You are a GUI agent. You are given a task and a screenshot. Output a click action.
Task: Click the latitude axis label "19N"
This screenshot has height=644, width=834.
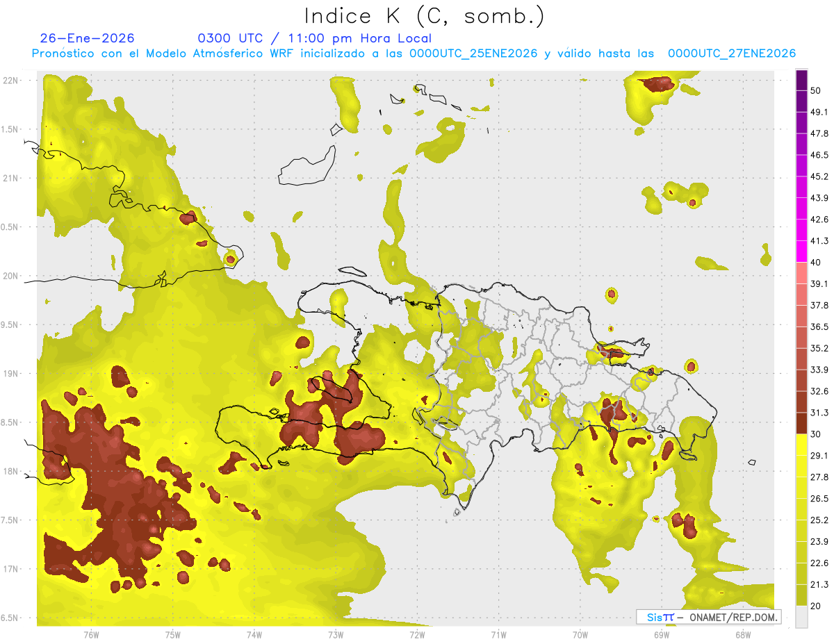(11, 374)
